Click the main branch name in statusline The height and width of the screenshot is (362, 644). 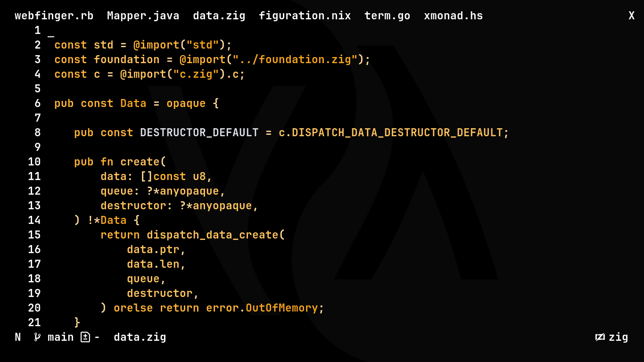pyautogui.click(x=60, y=337)
